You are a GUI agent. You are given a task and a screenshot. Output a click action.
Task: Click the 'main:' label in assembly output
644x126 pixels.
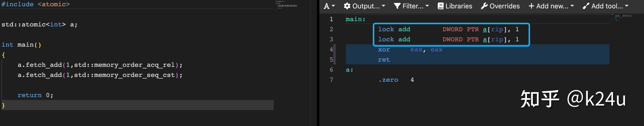point(355,19)
